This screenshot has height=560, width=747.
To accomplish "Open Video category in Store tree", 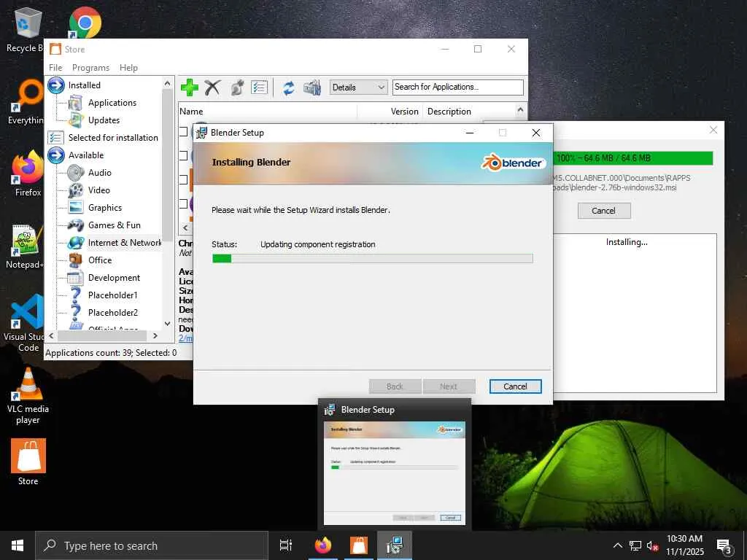I will [x=98, y=190].
